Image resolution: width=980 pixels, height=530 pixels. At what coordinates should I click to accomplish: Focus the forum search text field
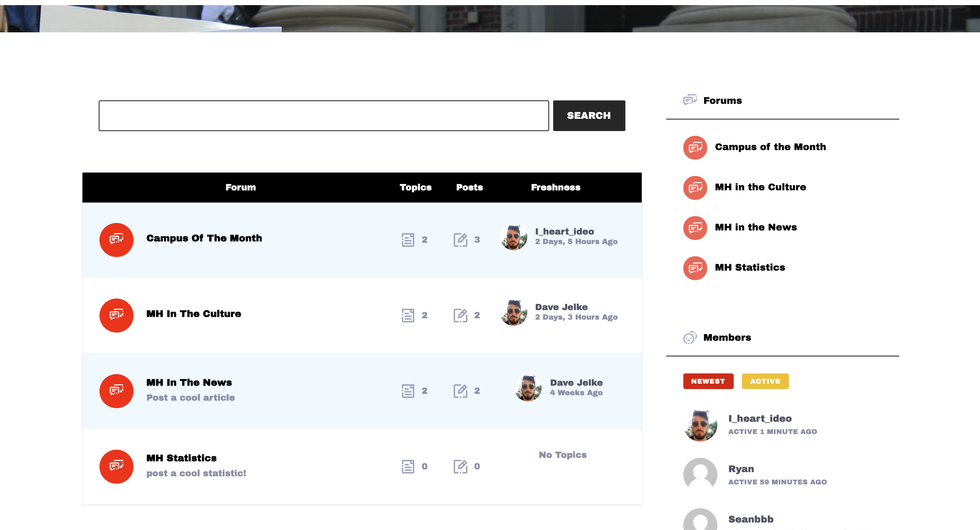point(324,116)
